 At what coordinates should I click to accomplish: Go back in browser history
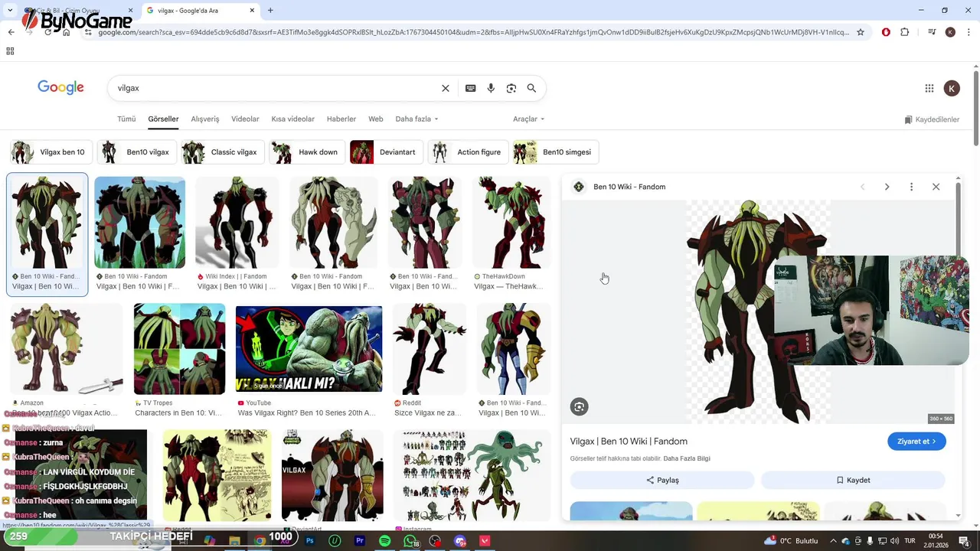point(11,32)
